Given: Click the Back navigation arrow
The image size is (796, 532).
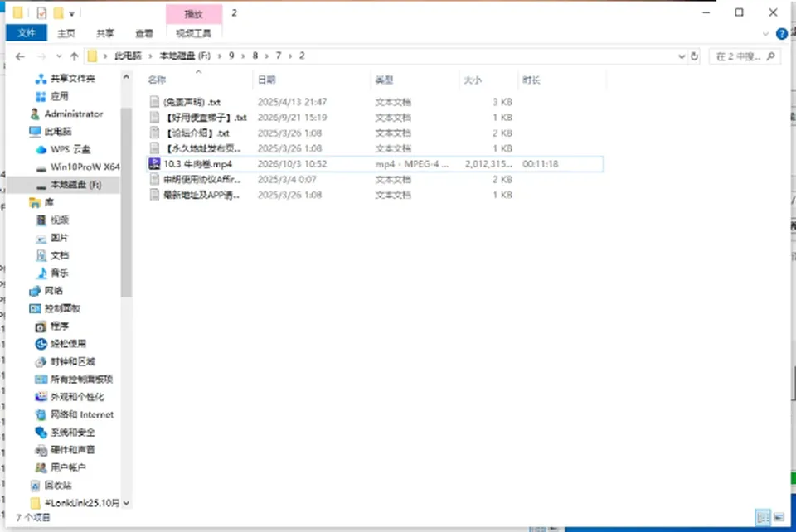Looking at the screenshot, I should [x=20, y=56].
